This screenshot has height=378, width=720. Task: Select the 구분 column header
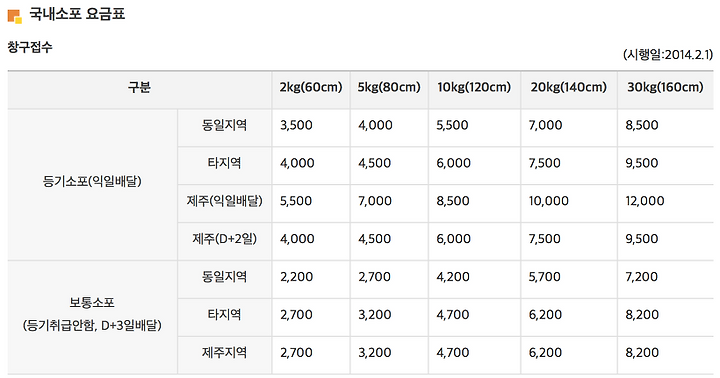(x=140, y=87)
